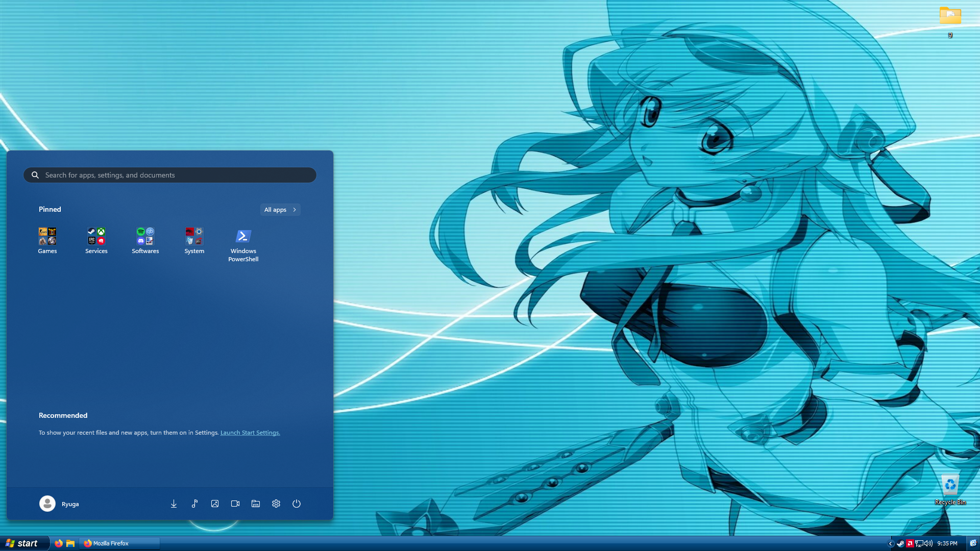Image resolution: width=980 pixels, height=551 pixels.
Task: Open the notification center icon on taskbar
Action: click(973, 543)
